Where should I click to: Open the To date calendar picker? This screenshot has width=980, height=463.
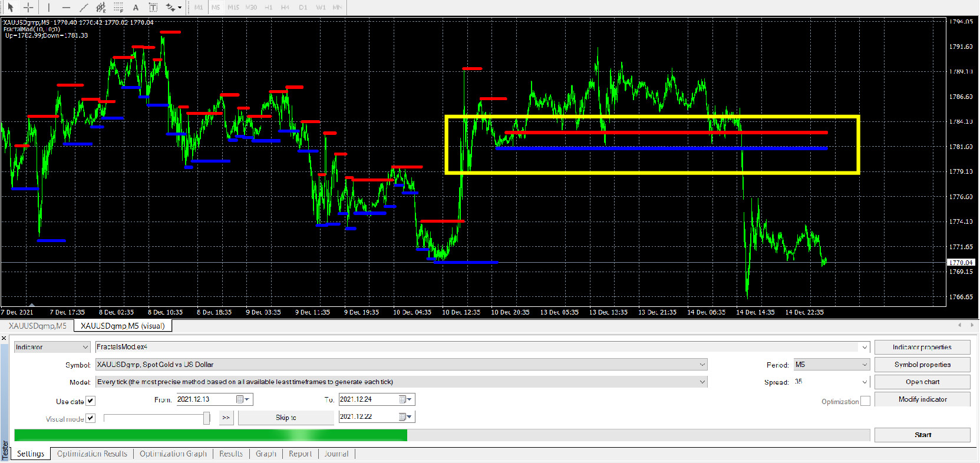(x=406, y=399)
